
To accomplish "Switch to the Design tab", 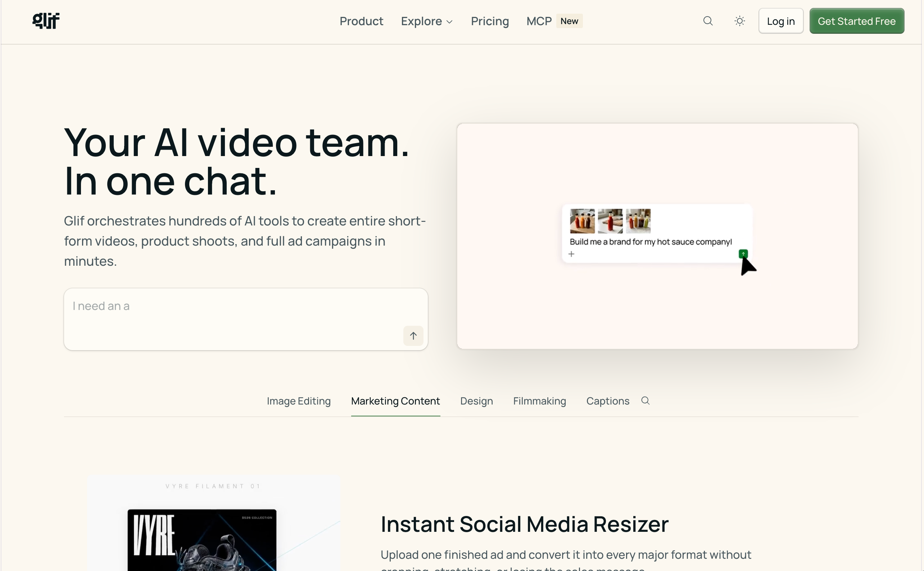I will 476,401.
